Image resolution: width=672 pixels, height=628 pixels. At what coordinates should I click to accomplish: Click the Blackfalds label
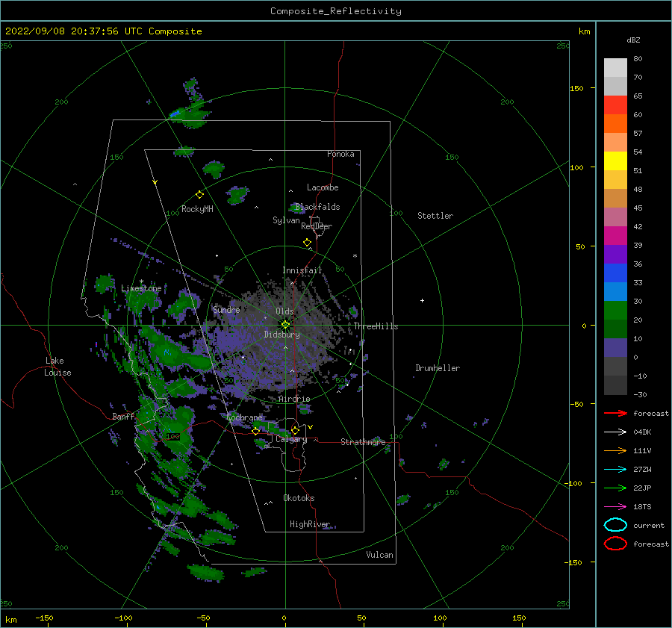pyautogui.click(x=317, y=207)
